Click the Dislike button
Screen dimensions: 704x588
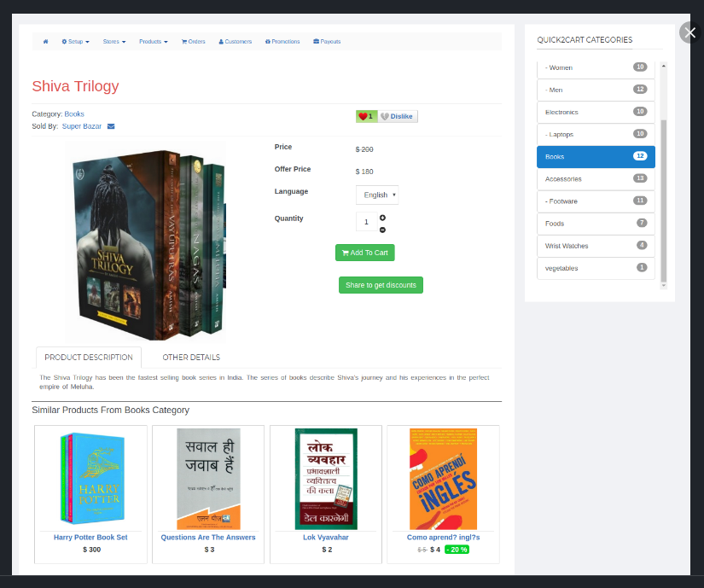[x=398, y=116]
